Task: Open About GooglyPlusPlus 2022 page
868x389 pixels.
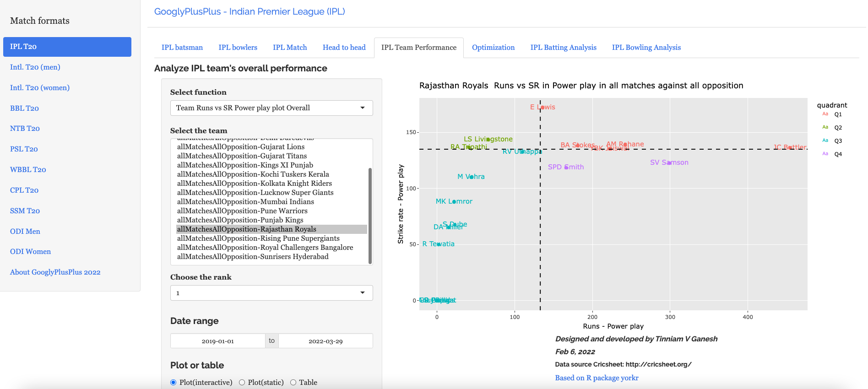Action: pyautogui.click(x=55, y=272)
